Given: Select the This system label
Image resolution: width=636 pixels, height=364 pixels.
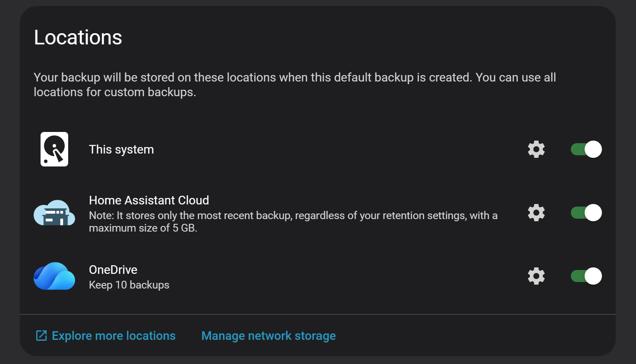Looking at the screenshot, I should (x=121, y=149).
